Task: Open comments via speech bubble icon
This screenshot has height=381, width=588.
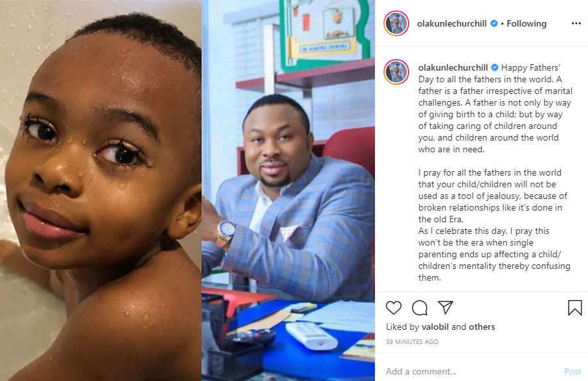Action: click(x=420, y=308)
